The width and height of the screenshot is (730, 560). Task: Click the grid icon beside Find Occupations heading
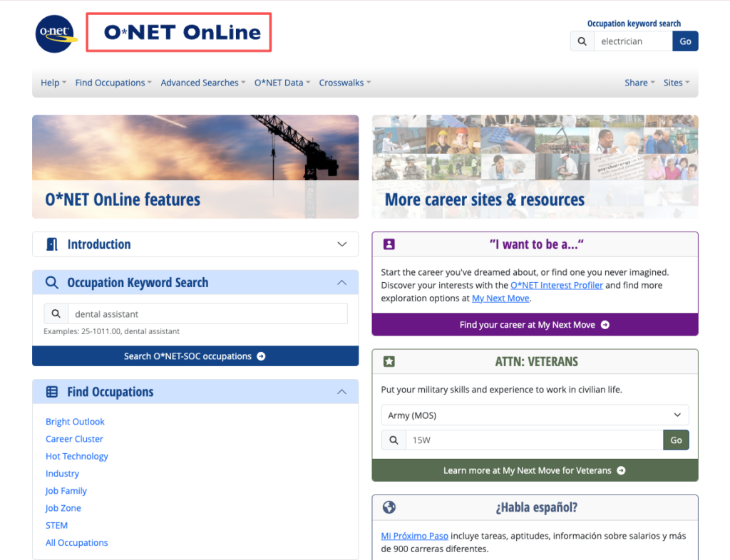[x=51, y=391]
